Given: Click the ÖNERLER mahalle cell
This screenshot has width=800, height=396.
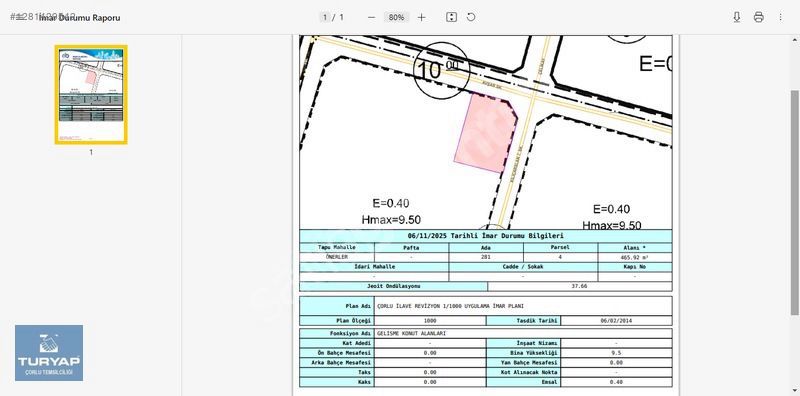Looking at the screenshot, I should pos(337,257).
